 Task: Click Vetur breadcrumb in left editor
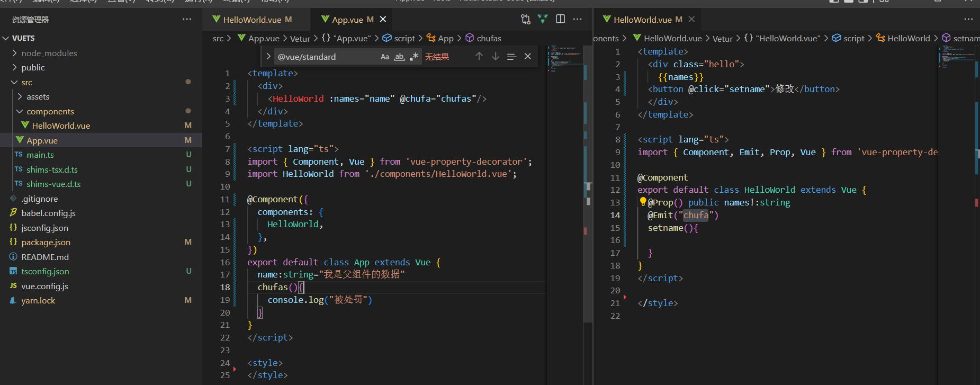point(300,38)
